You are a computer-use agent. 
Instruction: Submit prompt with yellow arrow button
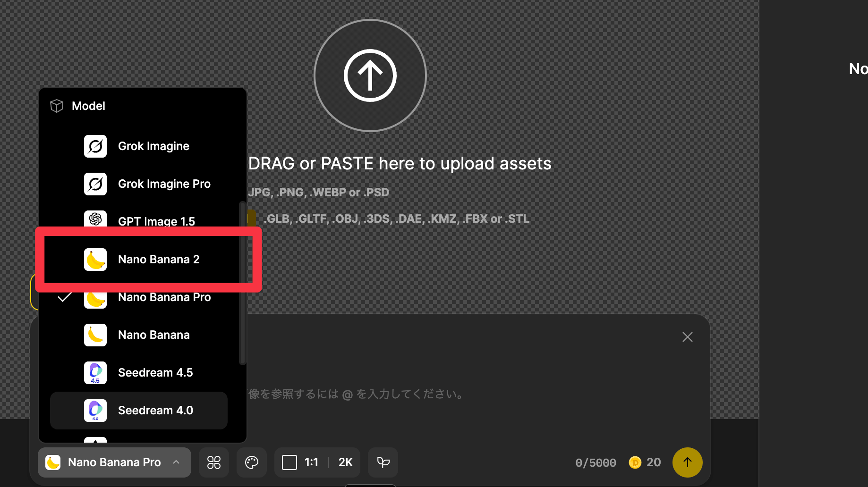coord(687,462)
